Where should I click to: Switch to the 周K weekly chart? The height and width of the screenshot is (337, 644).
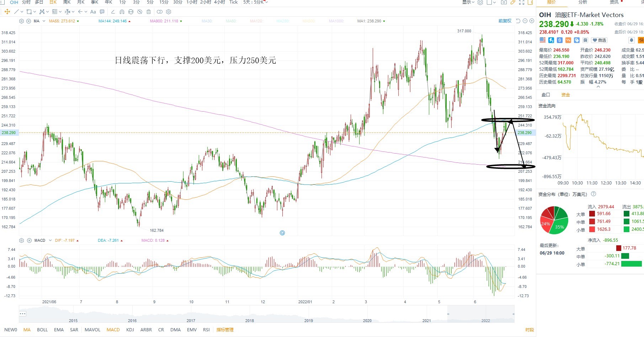[x=67, y=2]
